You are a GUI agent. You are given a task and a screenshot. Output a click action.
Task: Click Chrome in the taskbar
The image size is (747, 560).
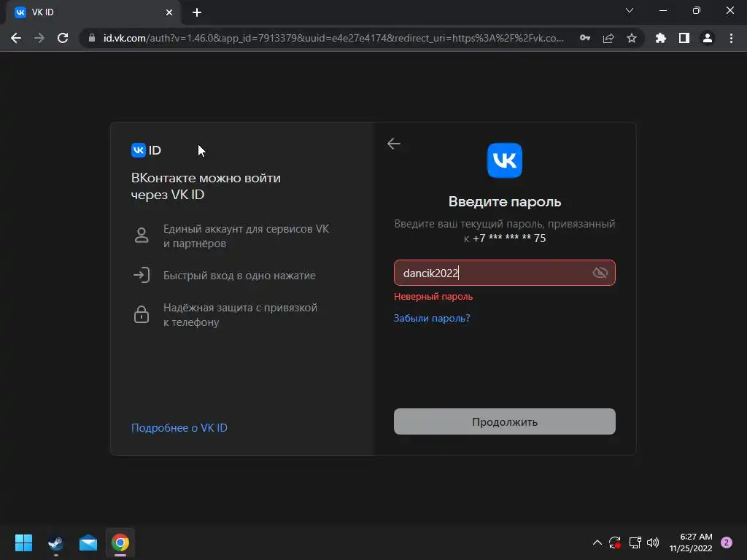coord(120,542)
